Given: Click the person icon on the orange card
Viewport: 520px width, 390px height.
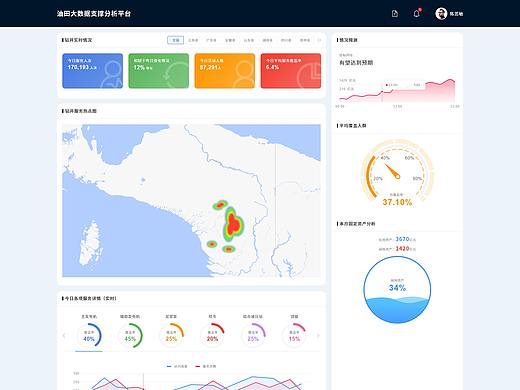Looking at the screenshot, I should tap(244, 75).
